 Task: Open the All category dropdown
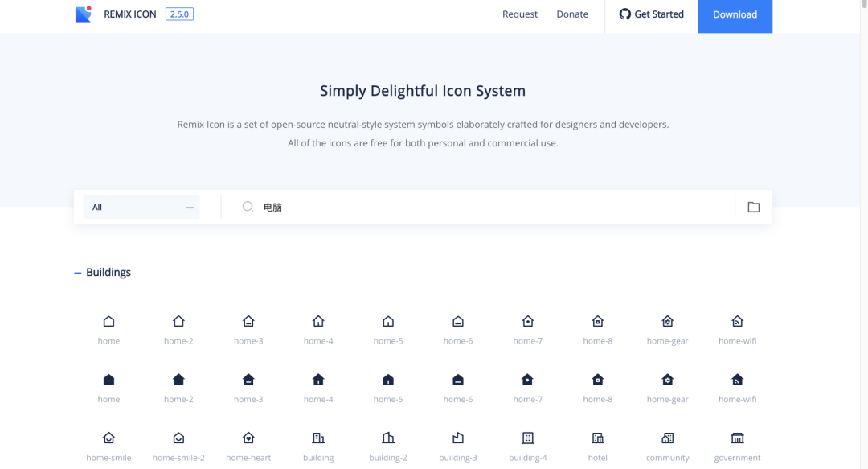pyautogui.click(x=141, y=207)
